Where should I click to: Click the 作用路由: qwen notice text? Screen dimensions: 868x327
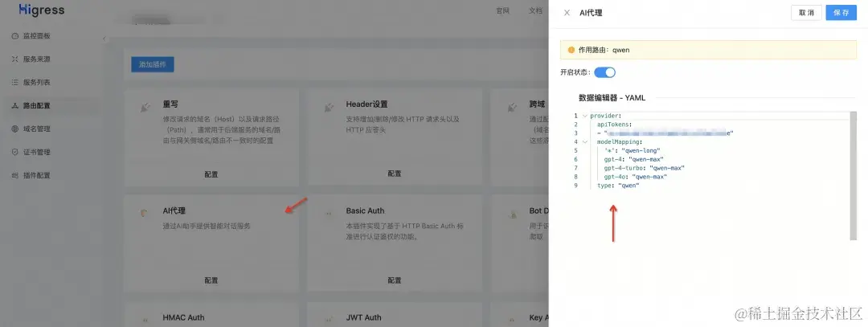click(604, 50)
